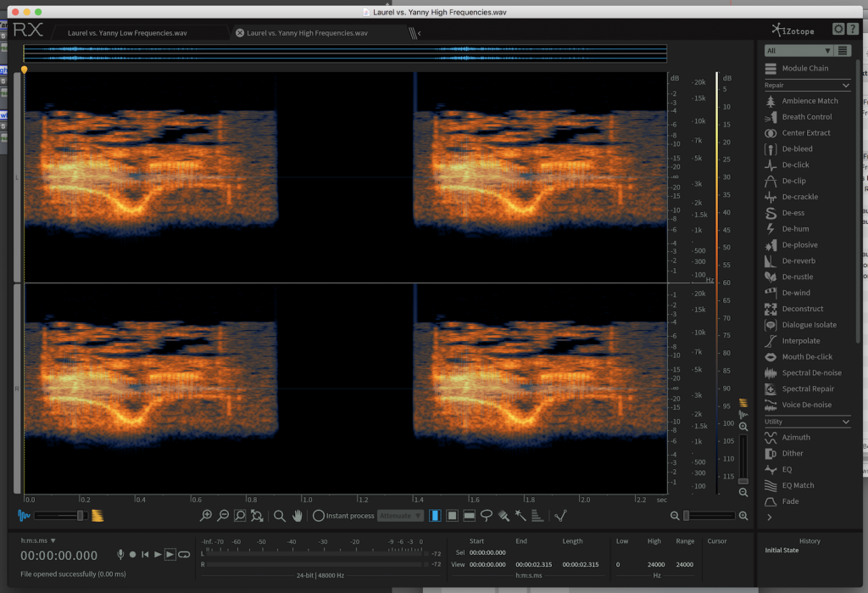Open the De-click module
The width and height of the screenshot is (868, 593).
click(x=795, y=165)
